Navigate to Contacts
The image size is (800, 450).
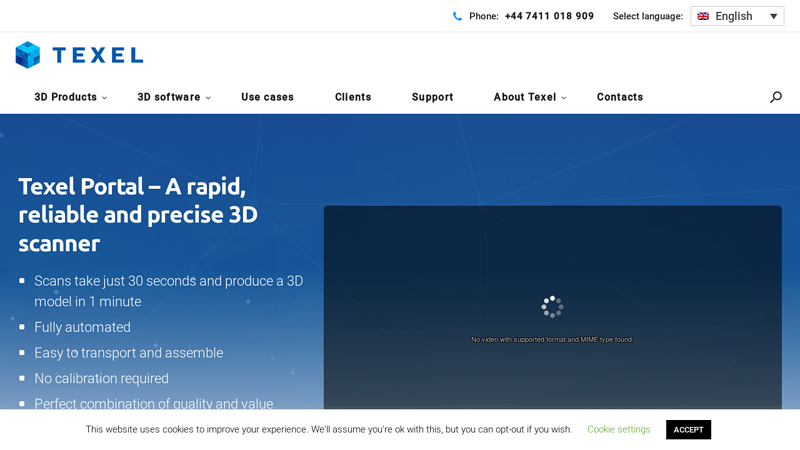[620, 97]
